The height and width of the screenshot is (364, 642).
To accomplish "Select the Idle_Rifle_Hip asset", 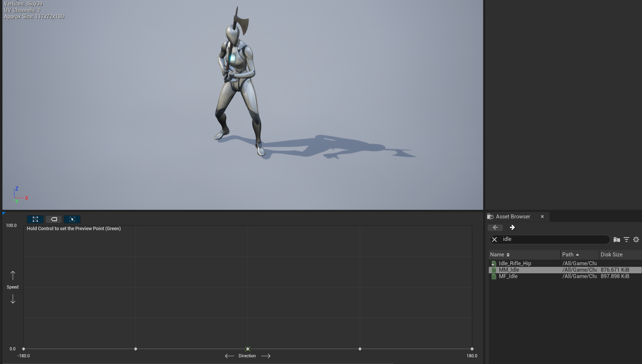I will [x=515, y=263].
